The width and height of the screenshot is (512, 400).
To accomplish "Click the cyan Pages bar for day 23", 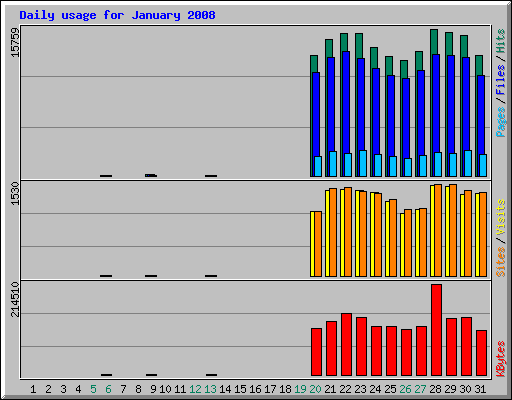I will click(x=363, y=163).
